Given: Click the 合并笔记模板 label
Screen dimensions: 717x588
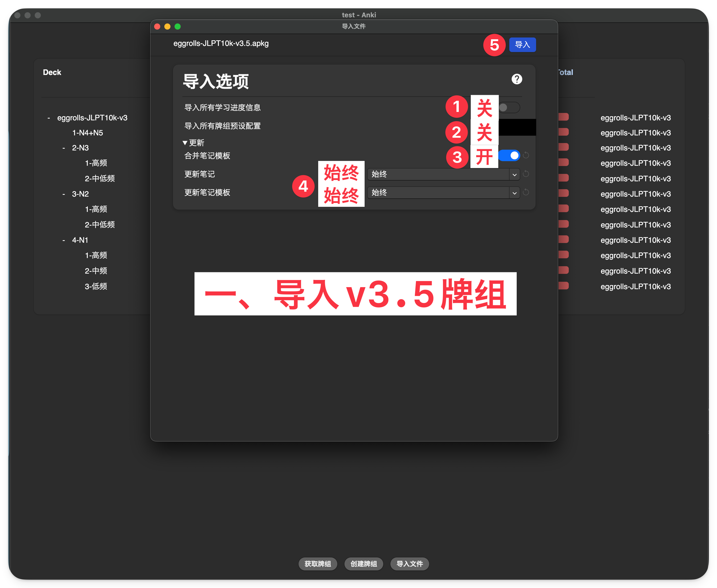Looking at the screenshot, I should pos(207,156).
